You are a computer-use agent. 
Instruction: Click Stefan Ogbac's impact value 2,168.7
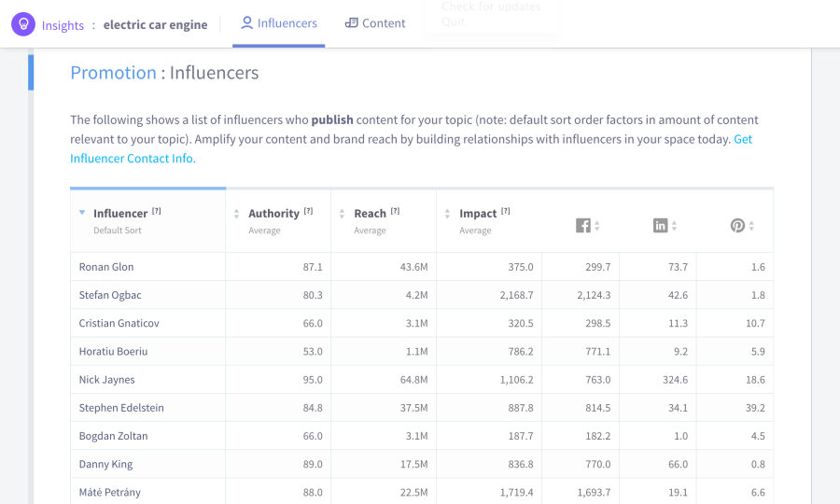[x=516, y=295]
